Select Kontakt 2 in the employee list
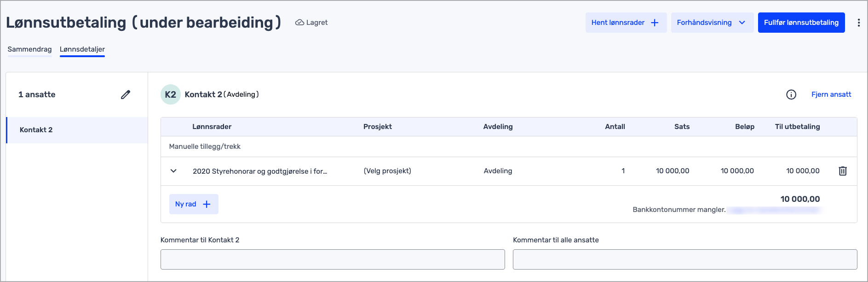The height and width of the screenshot is (282, 868). click(36, 130)
